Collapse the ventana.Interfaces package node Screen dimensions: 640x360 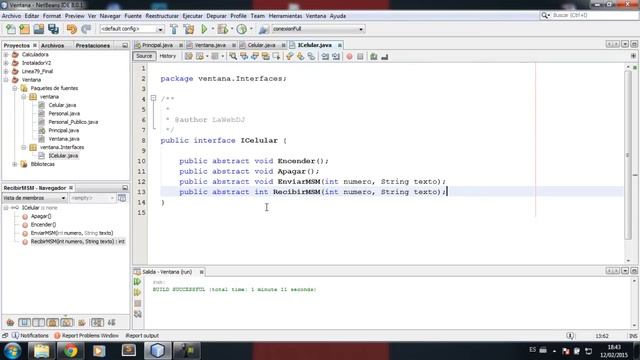[24, 147]
